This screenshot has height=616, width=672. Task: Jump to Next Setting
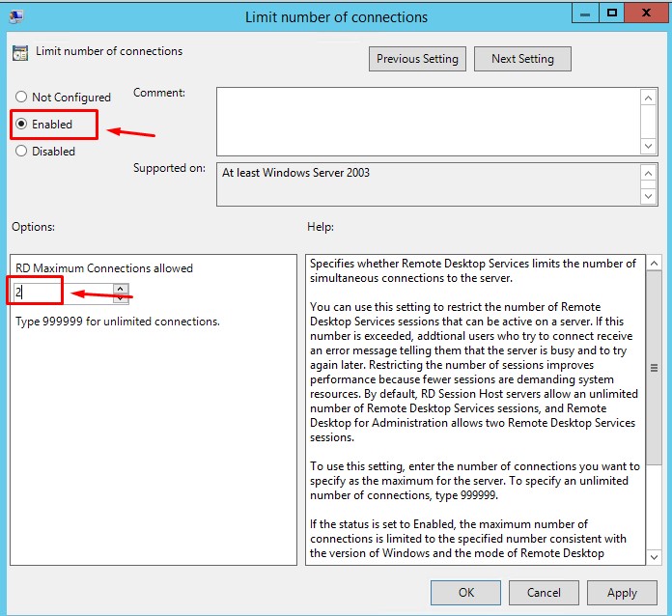coord(522,59)
